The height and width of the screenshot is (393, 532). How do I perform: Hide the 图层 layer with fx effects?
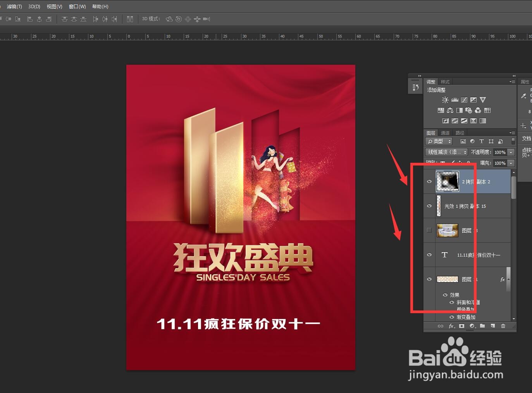pyautogui.click(x=429, y=279)
